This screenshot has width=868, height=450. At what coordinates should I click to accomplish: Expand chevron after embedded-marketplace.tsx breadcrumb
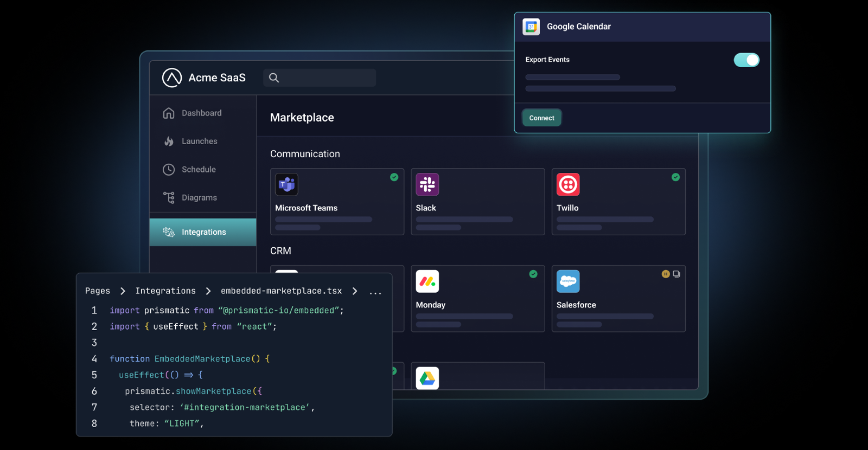point(355,291)
